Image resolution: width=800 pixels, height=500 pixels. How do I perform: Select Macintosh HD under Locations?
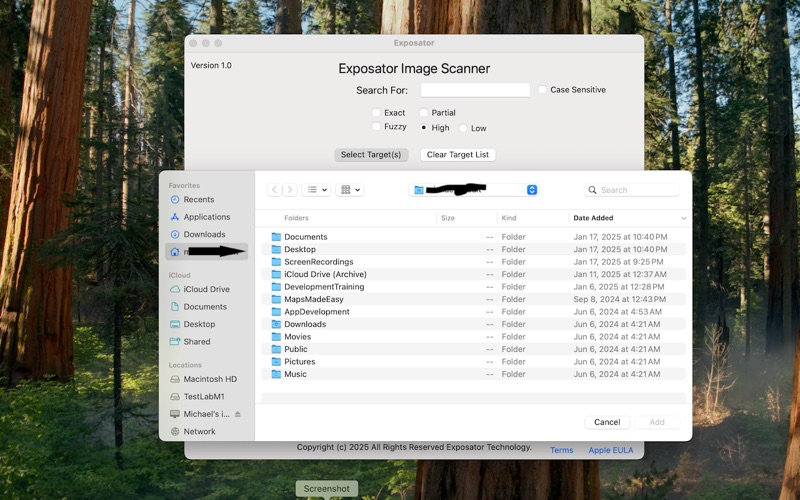(204, 379)
